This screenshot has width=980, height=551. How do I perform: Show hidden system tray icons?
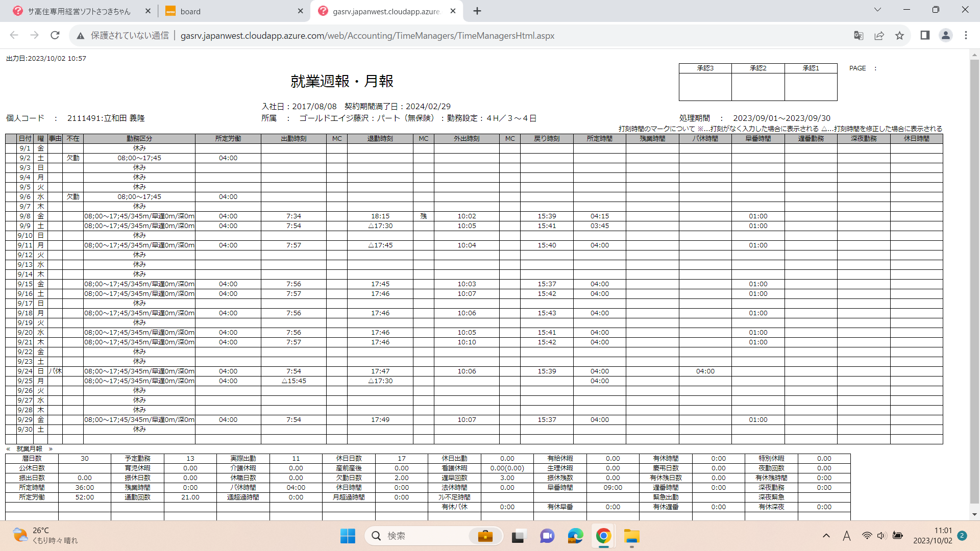[x=826, y=536]
